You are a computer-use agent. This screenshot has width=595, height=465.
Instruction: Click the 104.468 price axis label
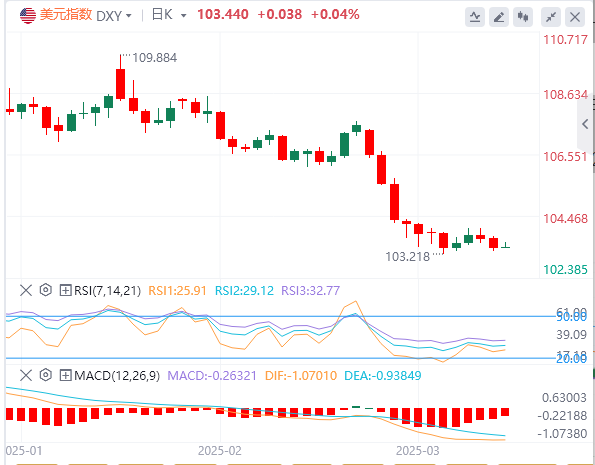pyautogui.click(x=566, y=219)
